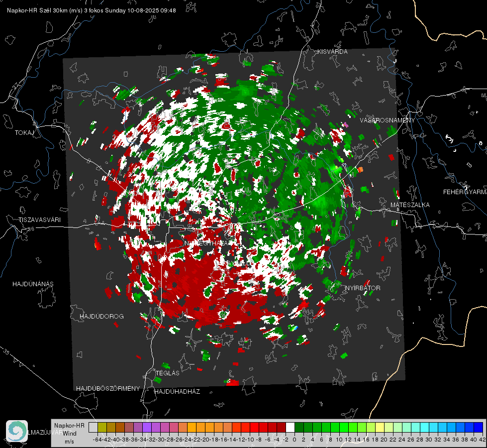Select the NYÍRBÁTOR label
The height and width of the screenshot is (448, 487).
click(363, 288)
